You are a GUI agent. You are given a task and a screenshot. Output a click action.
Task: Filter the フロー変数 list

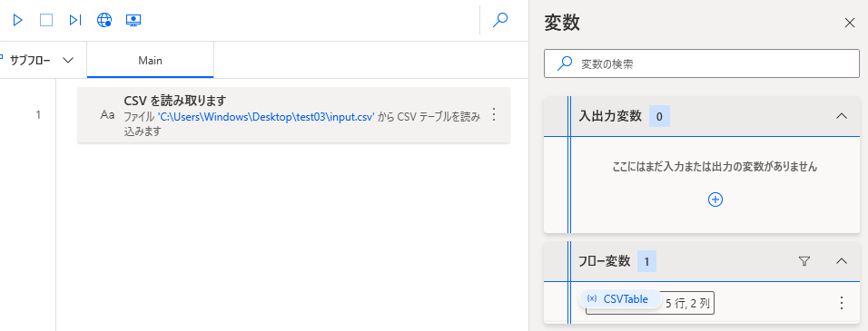(804, 261)
